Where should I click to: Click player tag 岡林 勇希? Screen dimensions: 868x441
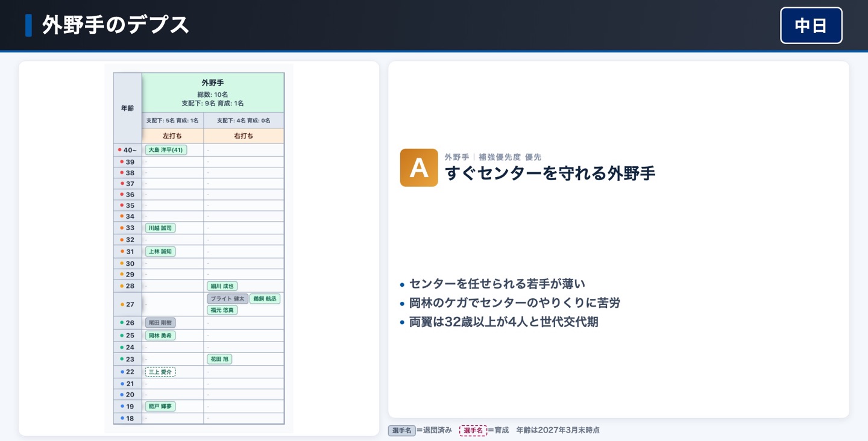click(160, 335)
